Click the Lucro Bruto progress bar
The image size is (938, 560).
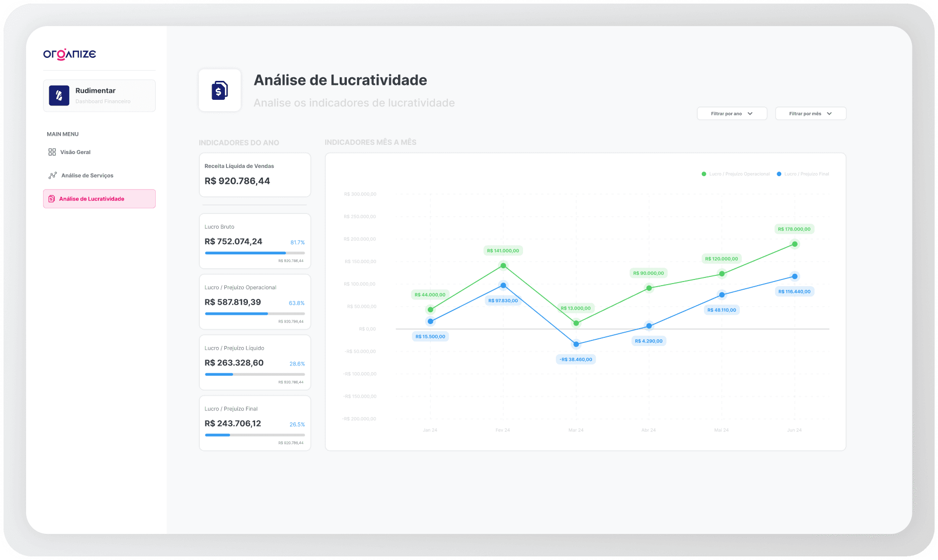point(255,253)
